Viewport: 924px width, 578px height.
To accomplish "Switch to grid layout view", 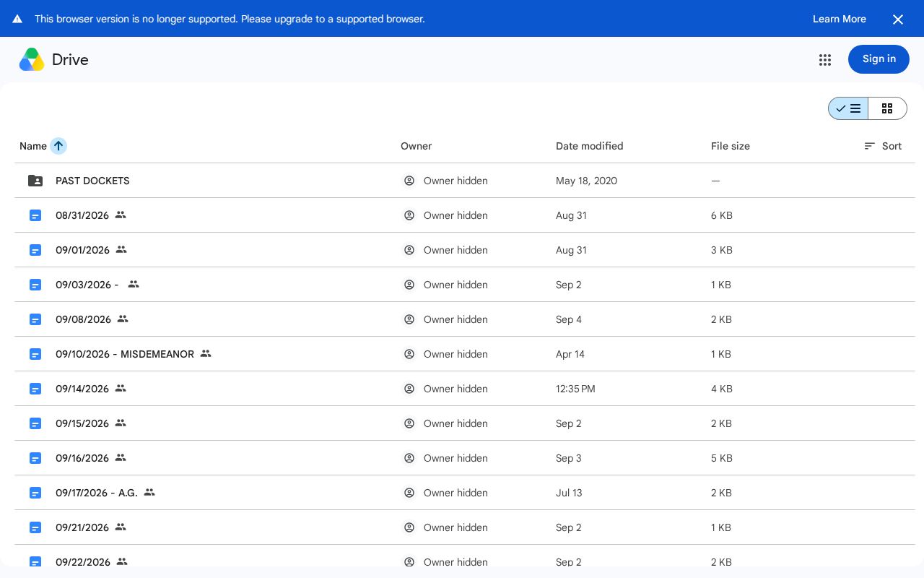I will tap(887, 108).
